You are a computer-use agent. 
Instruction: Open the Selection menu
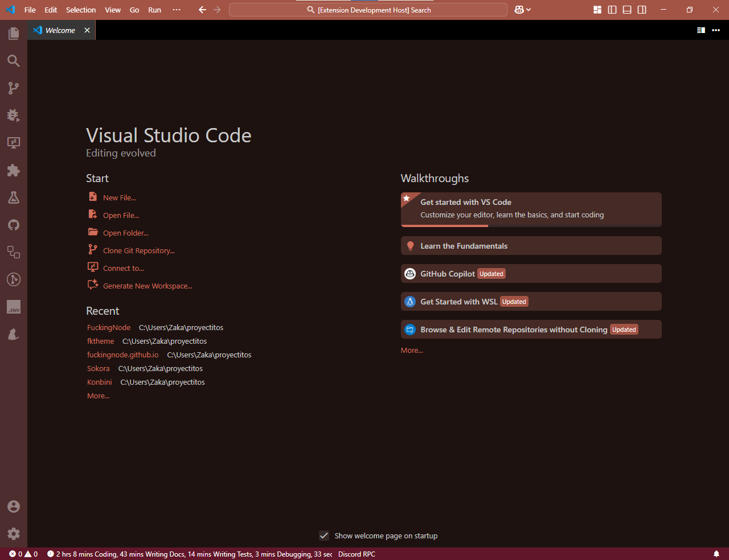pyautogui.click(x=81, y=10)
